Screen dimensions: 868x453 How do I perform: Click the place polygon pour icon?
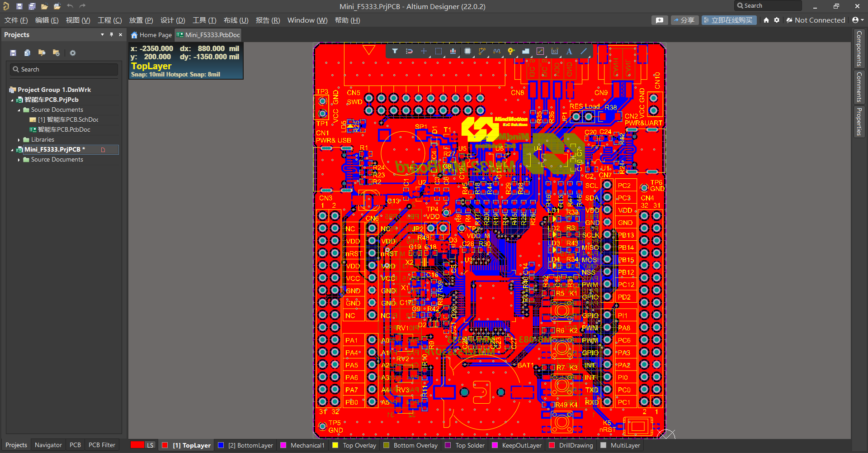pos(525,51)
